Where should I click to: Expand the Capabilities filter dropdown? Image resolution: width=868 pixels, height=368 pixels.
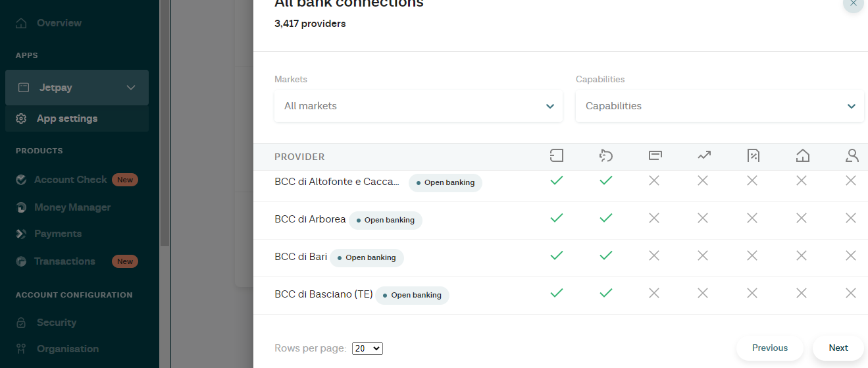[x=719, y=106]
